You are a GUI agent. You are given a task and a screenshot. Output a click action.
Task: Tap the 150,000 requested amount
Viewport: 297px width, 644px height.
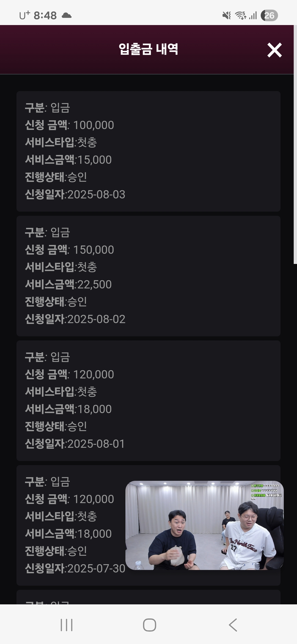pos(94,250)
